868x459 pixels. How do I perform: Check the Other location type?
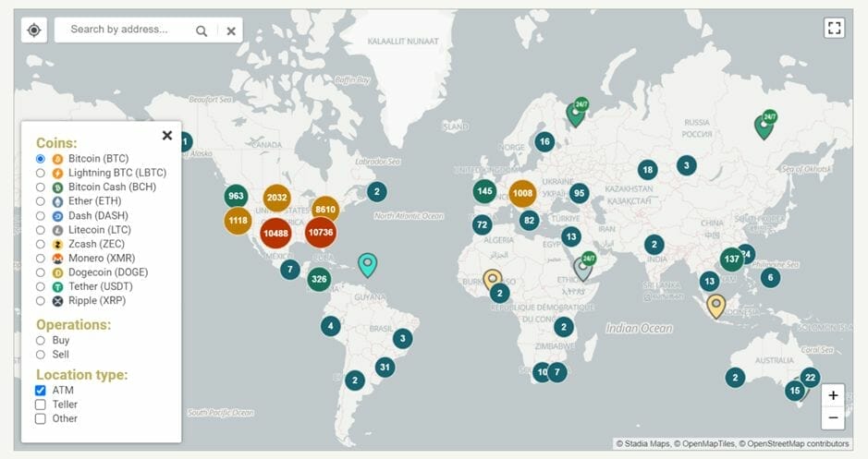41,418
